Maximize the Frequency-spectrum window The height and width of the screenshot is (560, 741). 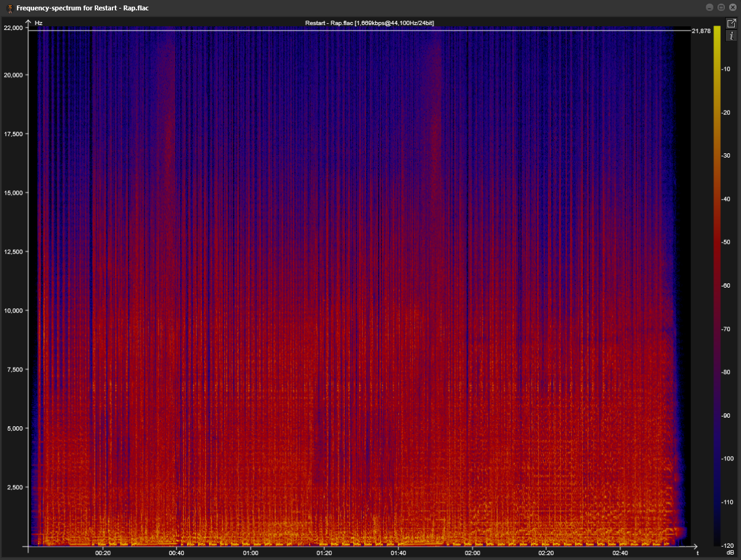tap(721, 7)
